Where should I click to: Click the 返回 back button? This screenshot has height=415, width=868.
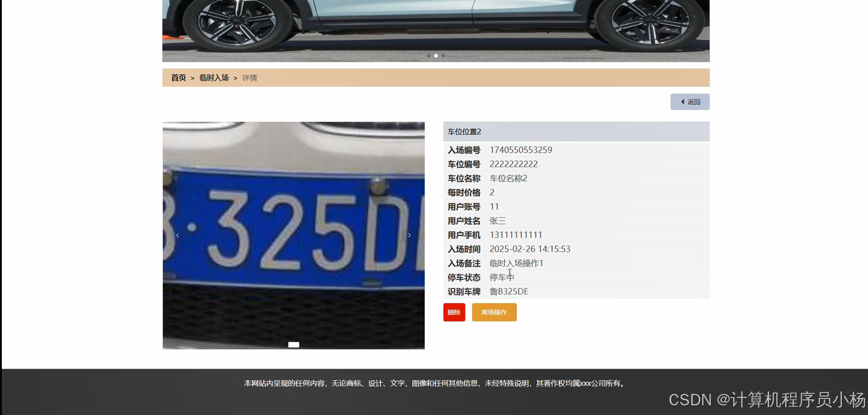coord(690,102)
